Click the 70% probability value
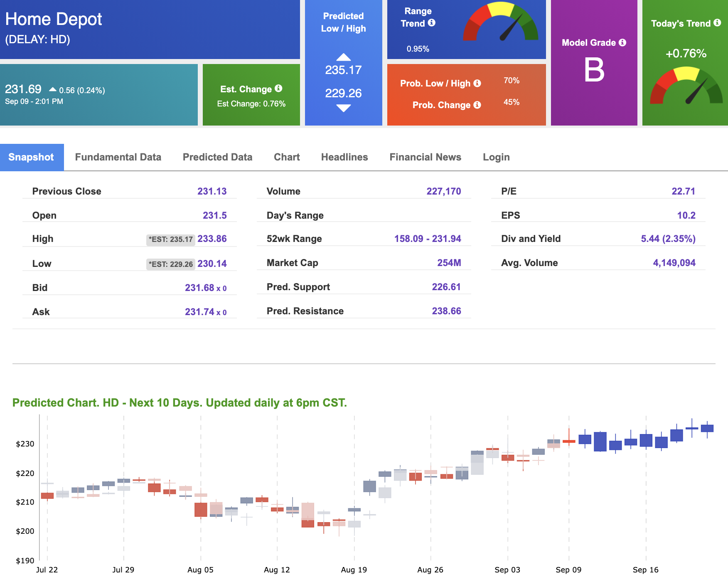 click(x=512, y=80)
